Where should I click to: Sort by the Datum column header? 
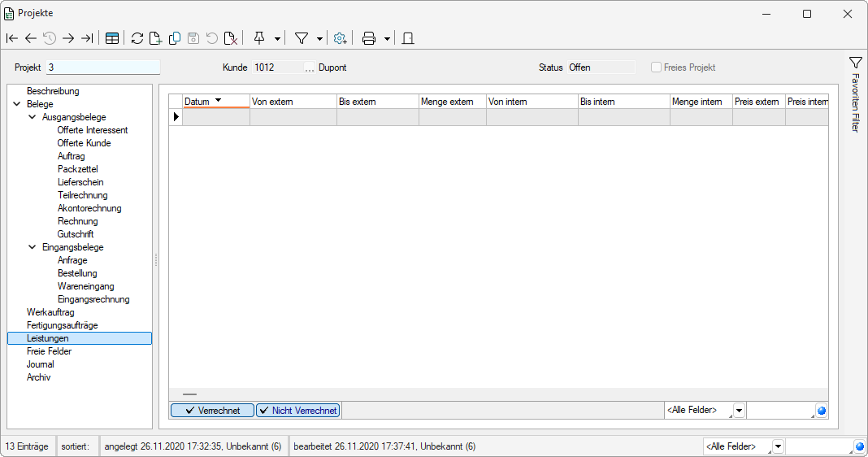[x=216, y=102]
